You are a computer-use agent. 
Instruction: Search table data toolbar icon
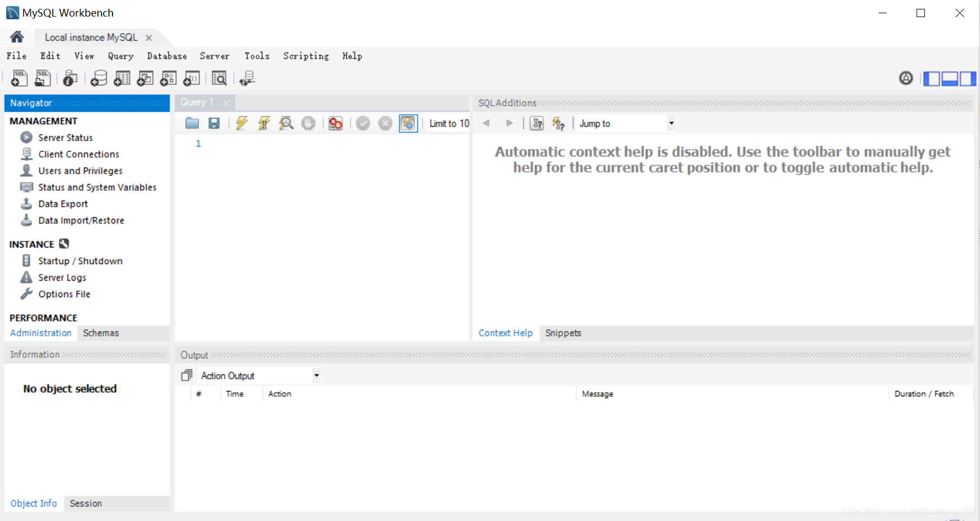click(219, 78)
